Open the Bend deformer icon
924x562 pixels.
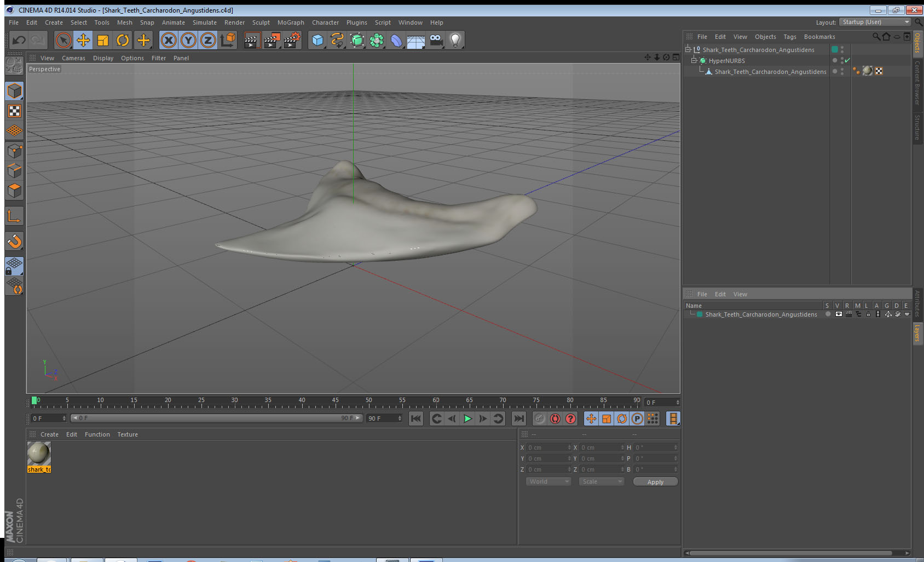click(396, 40)
